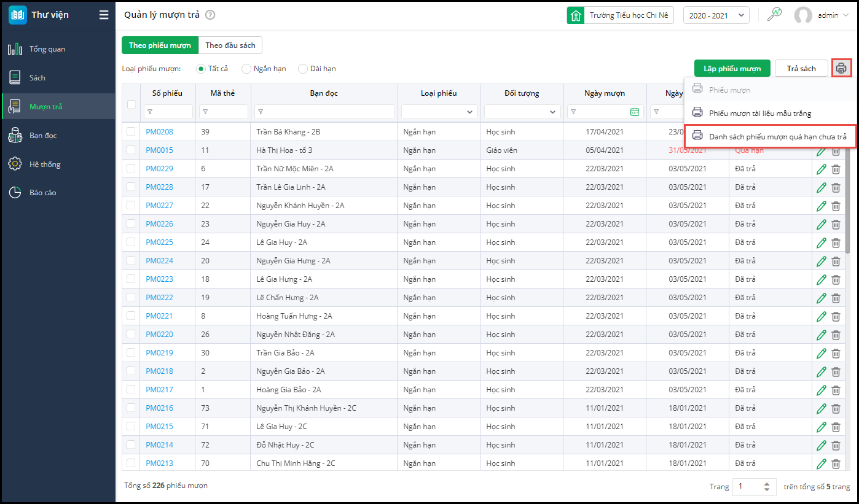The image size is (859, 504).
Task: Open the key tool icon near admin
Action: click(x=775, y=15)
